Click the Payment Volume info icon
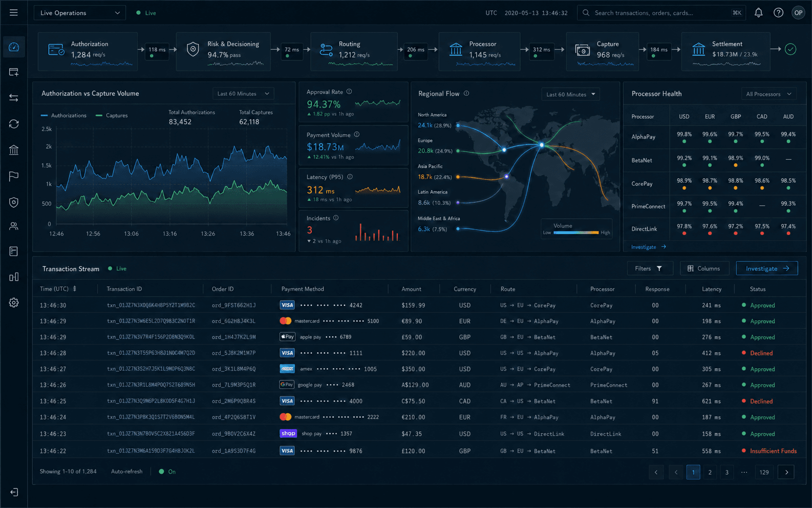 [x=357, y=135]
